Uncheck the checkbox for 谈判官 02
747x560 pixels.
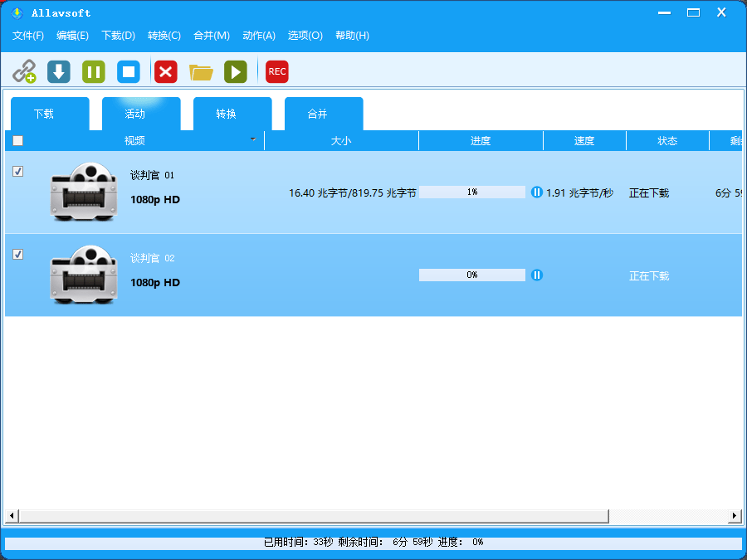click(x=17, y=255)
